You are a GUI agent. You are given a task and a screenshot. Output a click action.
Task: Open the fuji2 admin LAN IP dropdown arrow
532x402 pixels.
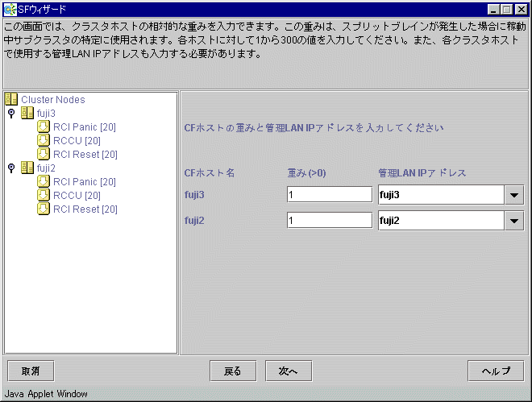click(514, 221)
